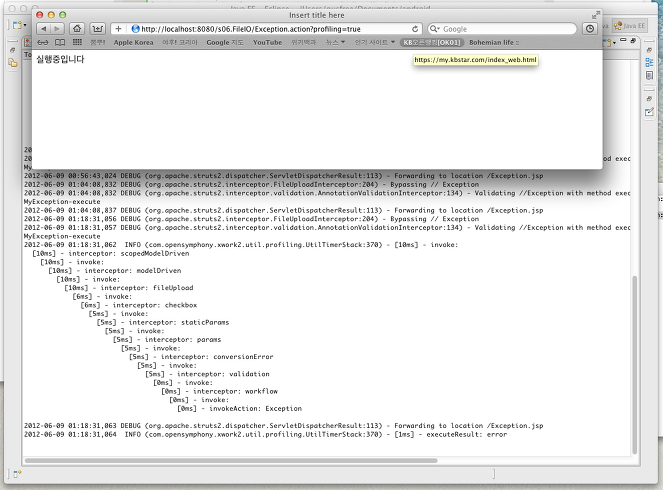This screenshot has height=490, width=663.
Task: Open the Project Explorer fast view in Eclipse
Action: [x=13, y=63]
